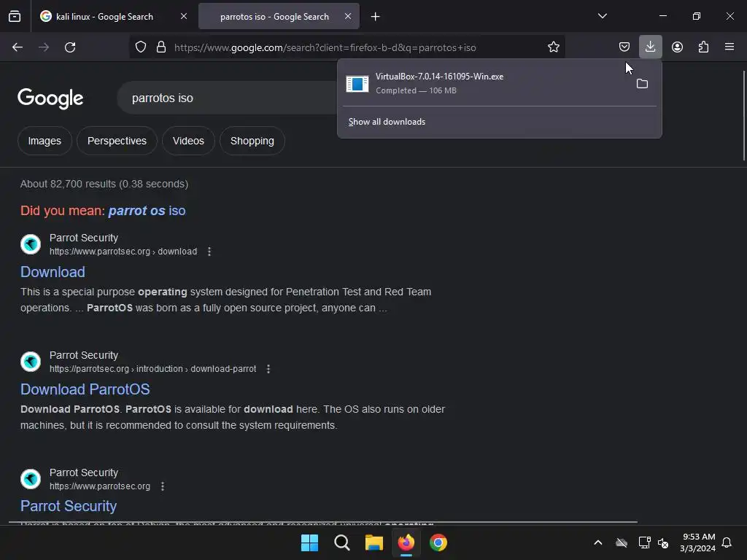Filter results by Perspectives

[x=117, y=141]
